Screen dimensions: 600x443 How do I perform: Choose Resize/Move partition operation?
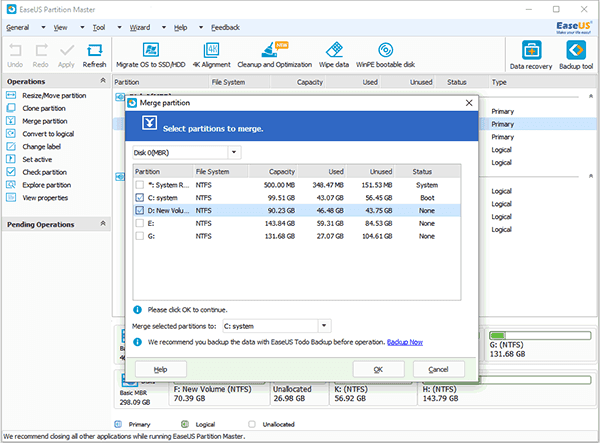[54, 96]
